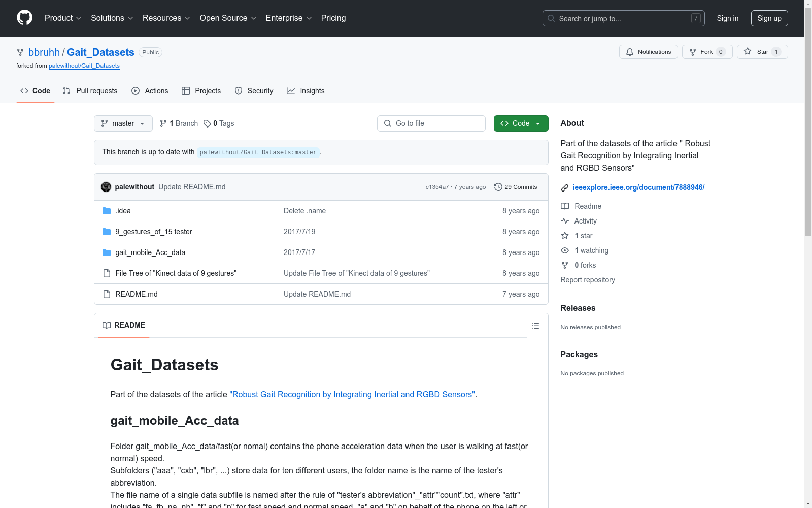Focus the Search or jump to field

[624, 18]
